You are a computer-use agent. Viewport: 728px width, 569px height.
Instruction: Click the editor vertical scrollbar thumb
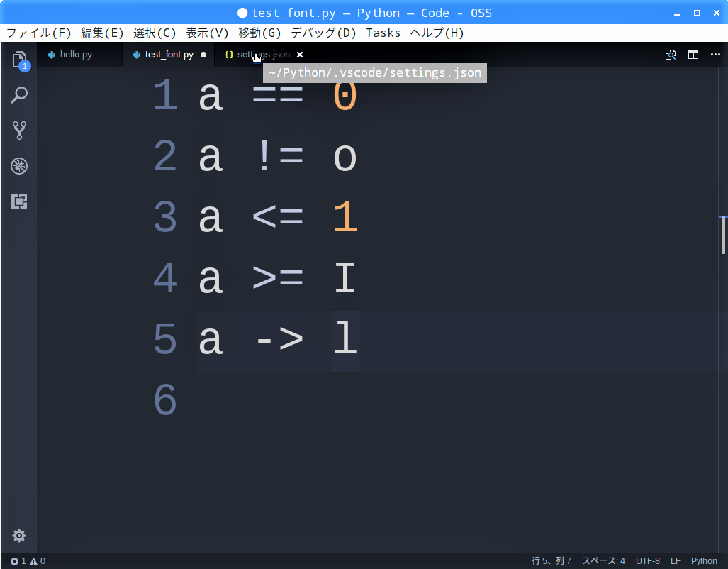click(x=723, y=235)
